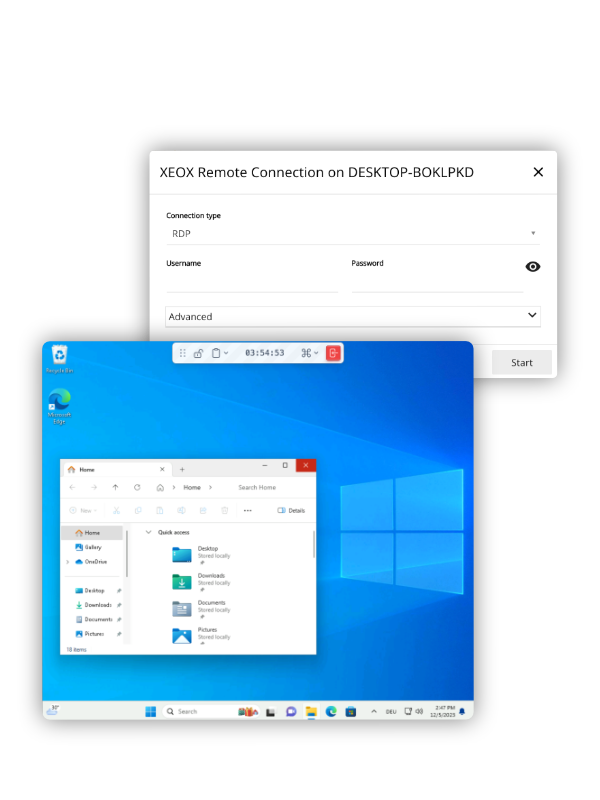Toggle the Details pane button
The image size is (600, 800).
(x=291, y=511)
